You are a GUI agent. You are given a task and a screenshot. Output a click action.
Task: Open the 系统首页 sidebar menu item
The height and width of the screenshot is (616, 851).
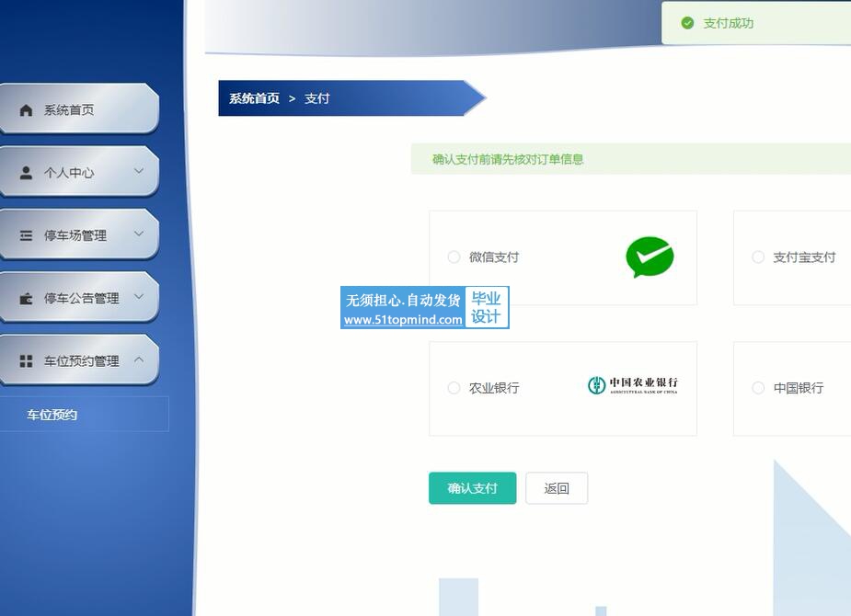(x=79, y=109)
